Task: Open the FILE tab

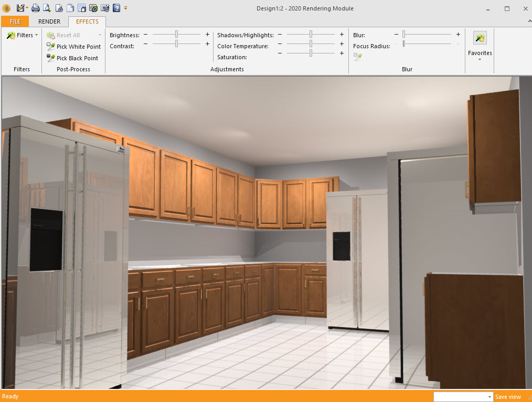Action: (15, 21)
